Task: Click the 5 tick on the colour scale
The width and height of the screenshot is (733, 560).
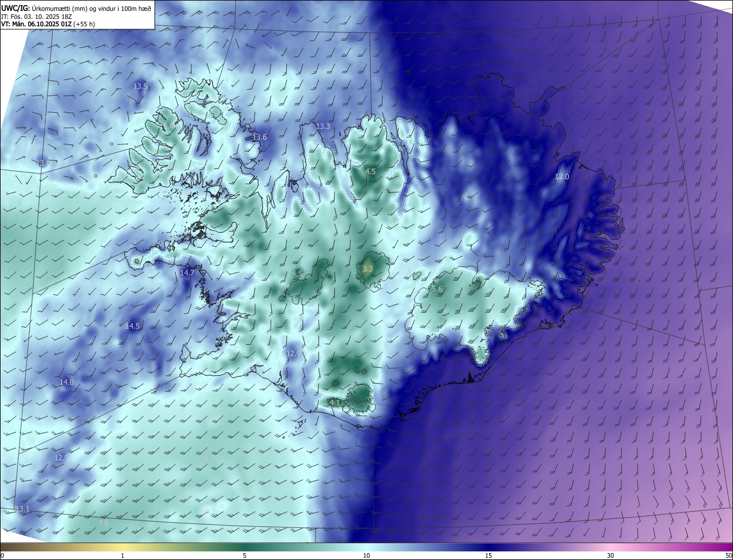Action: pos(245,555)
